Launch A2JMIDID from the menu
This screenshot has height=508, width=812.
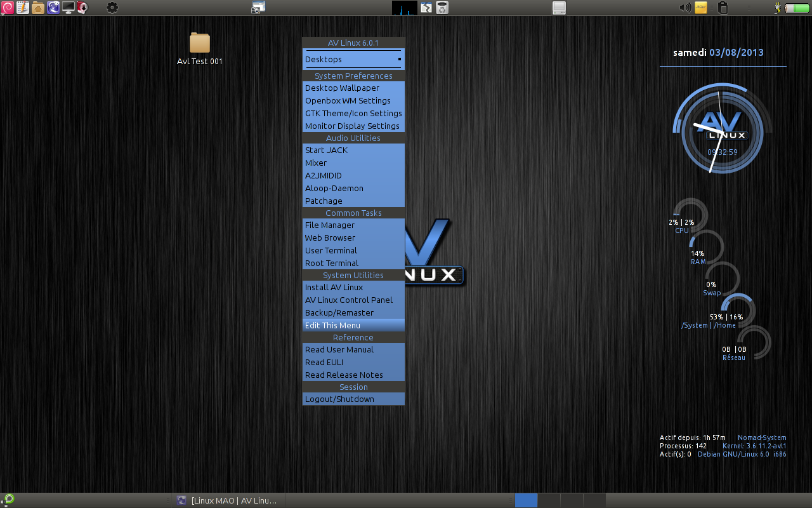coord(353,176)
